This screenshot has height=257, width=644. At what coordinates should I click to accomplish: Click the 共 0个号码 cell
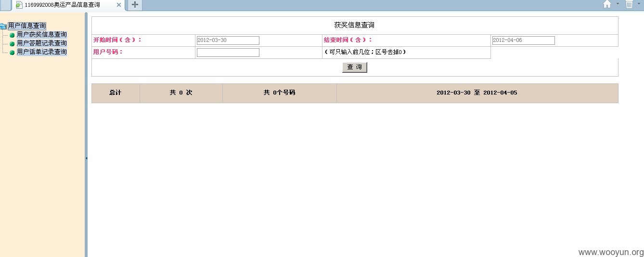[280, 93]
